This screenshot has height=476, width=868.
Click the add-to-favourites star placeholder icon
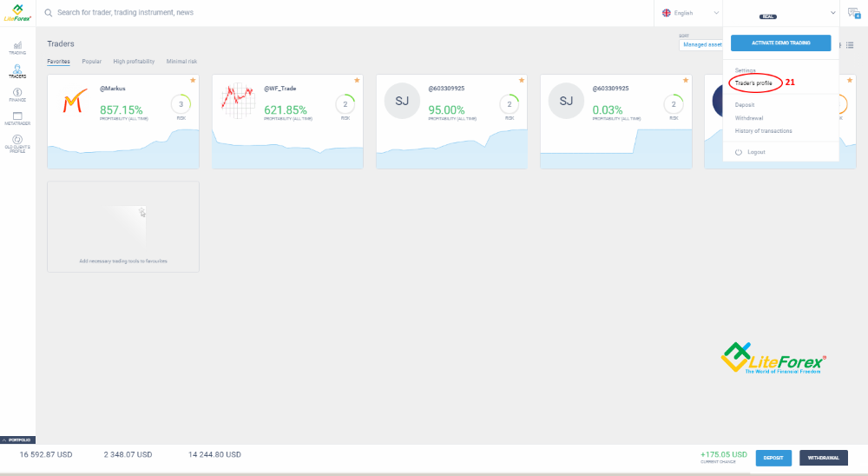[142, 212]
